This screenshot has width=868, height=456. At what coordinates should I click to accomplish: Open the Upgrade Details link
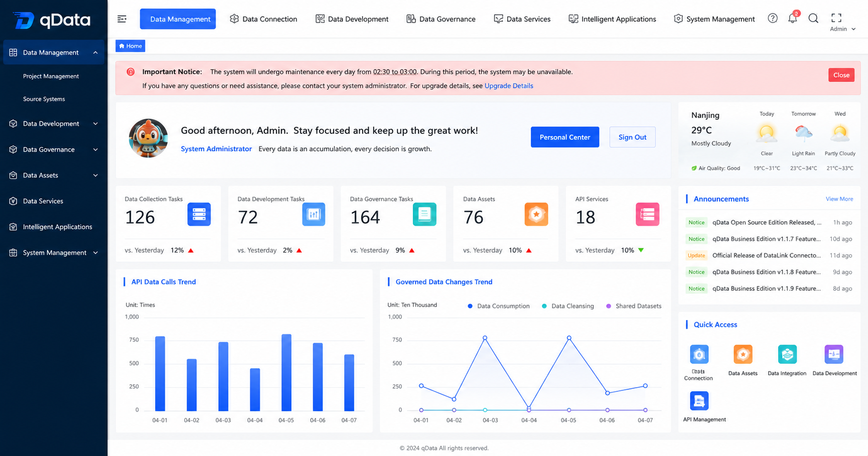pos(509,86)
